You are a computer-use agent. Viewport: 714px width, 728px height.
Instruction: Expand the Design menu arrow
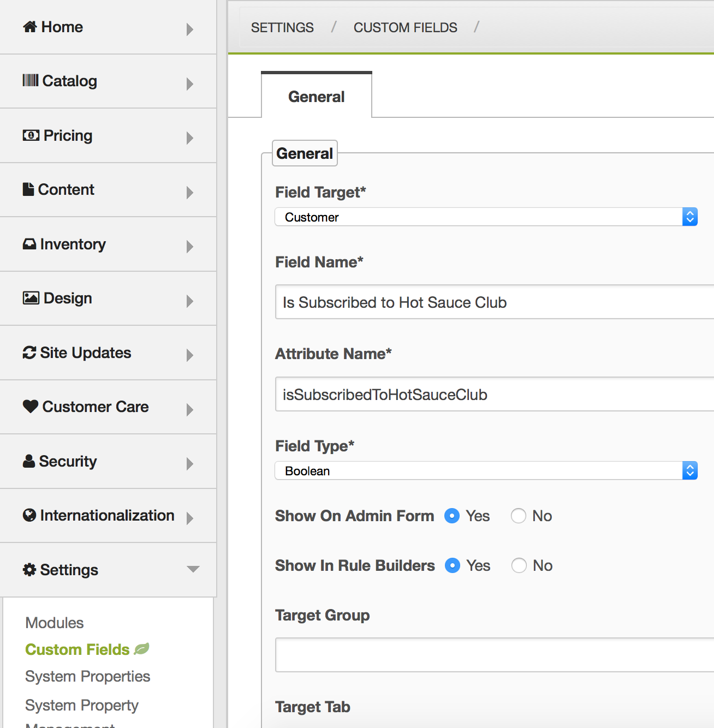point(190,301)
